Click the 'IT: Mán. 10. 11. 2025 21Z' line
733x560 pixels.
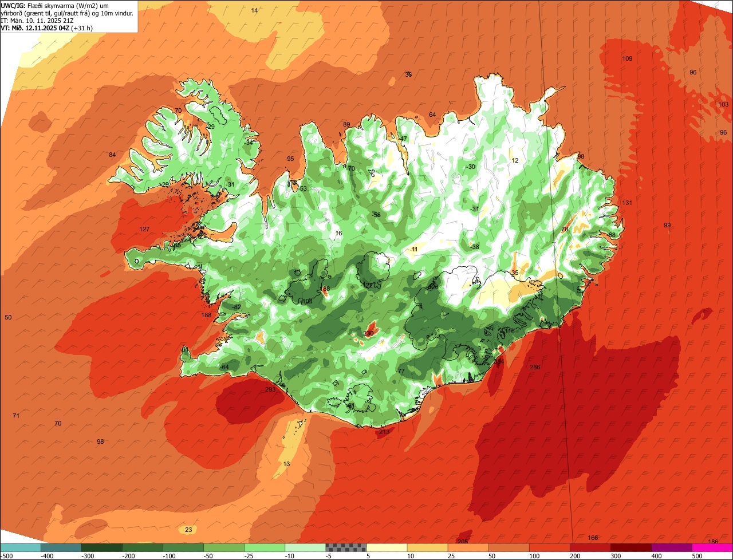[38, 21]
